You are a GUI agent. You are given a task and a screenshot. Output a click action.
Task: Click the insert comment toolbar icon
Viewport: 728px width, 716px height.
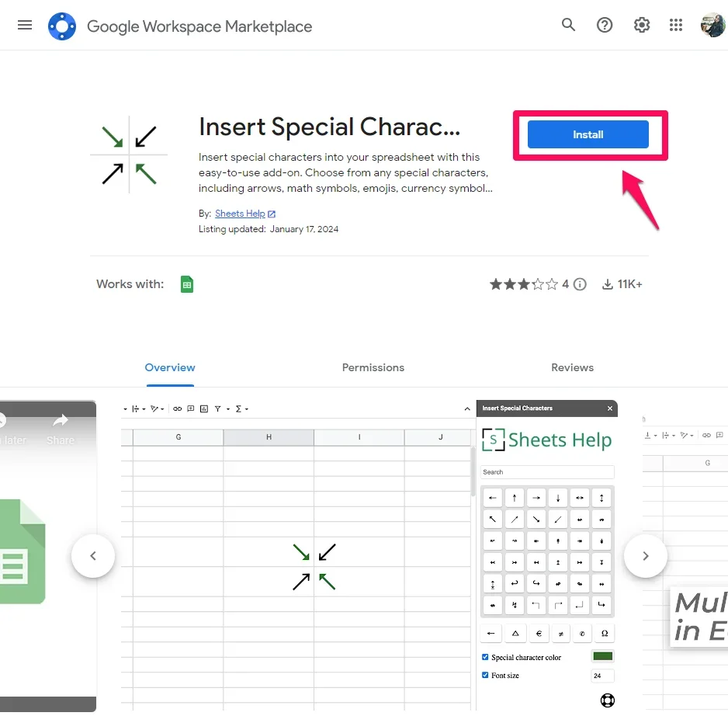[190, 409]
